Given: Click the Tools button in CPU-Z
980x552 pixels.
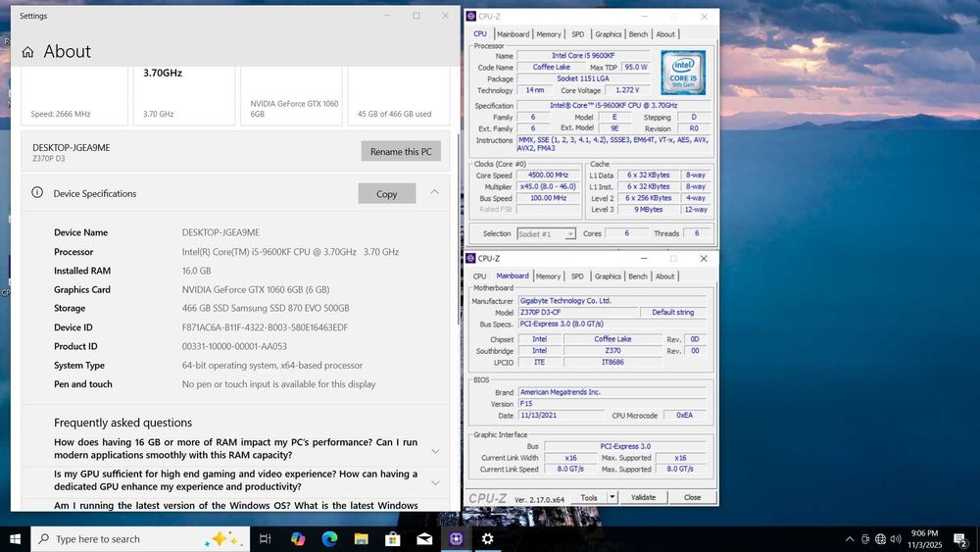Looking at the screenshot, I should coord(589,497).
